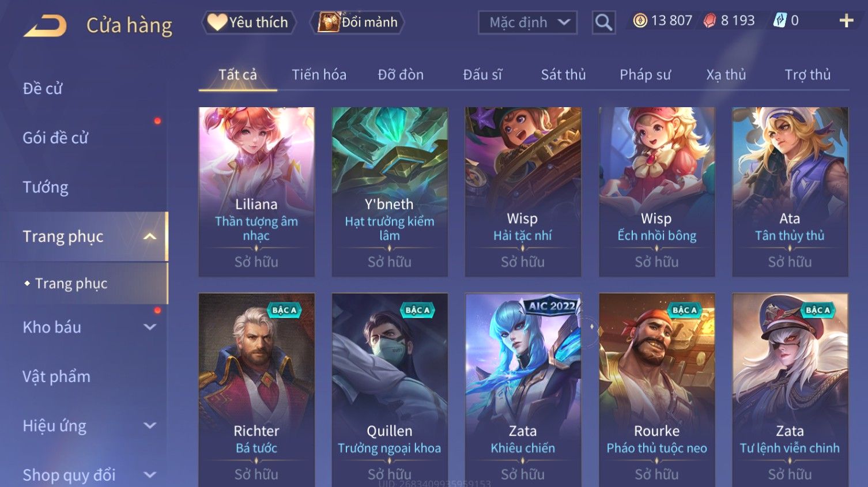Open Yêu thích favorites with heart icon

tap(248, 22)
